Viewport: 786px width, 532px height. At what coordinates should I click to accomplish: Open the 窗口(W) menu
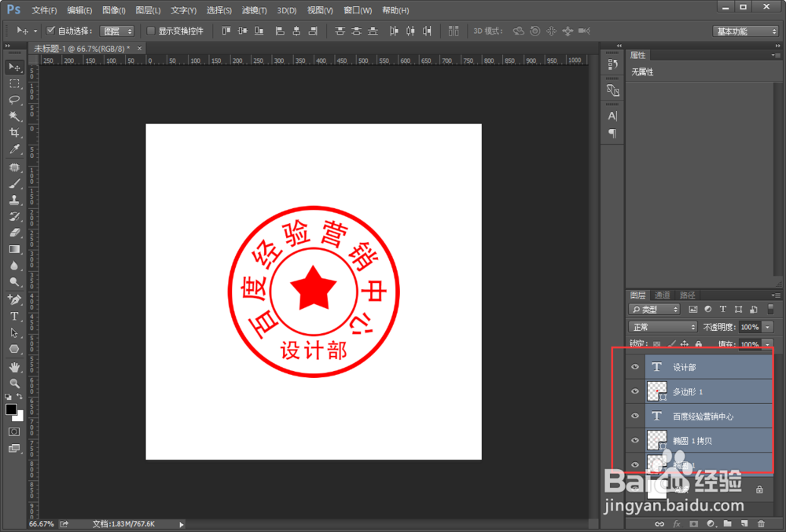pyautogui.click(x=358, y=10)
